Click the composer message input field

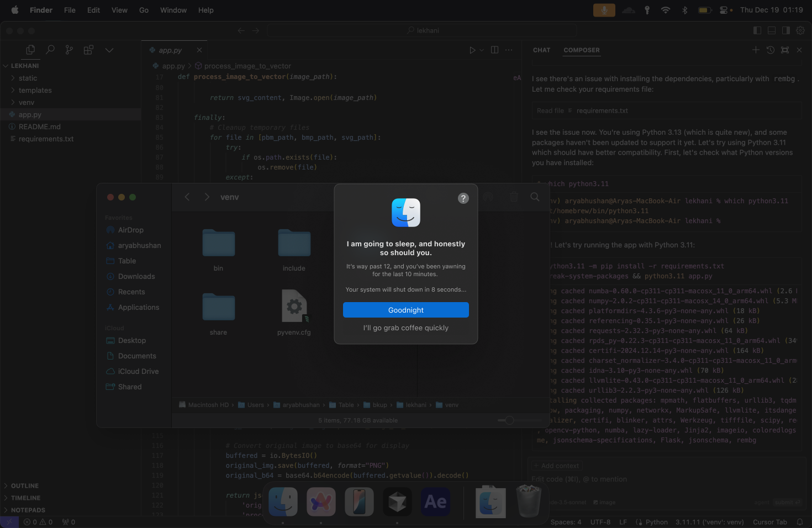point(666,479)
